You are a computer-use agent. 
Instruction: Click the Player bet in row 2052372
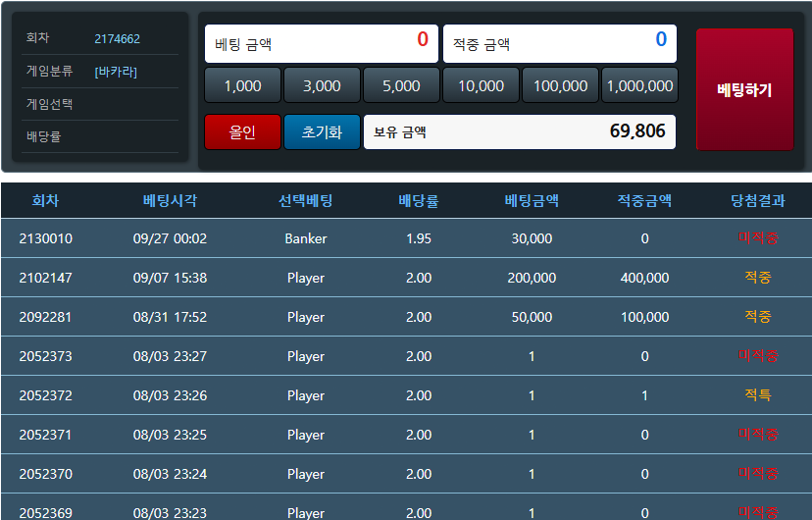(x=306, y=395)
